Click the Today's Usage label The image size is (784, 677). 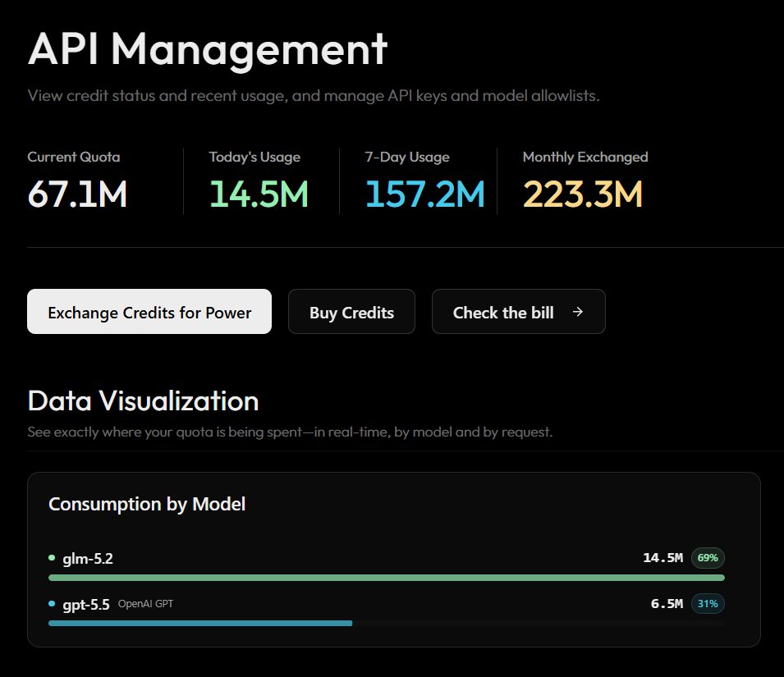point(254,157)
